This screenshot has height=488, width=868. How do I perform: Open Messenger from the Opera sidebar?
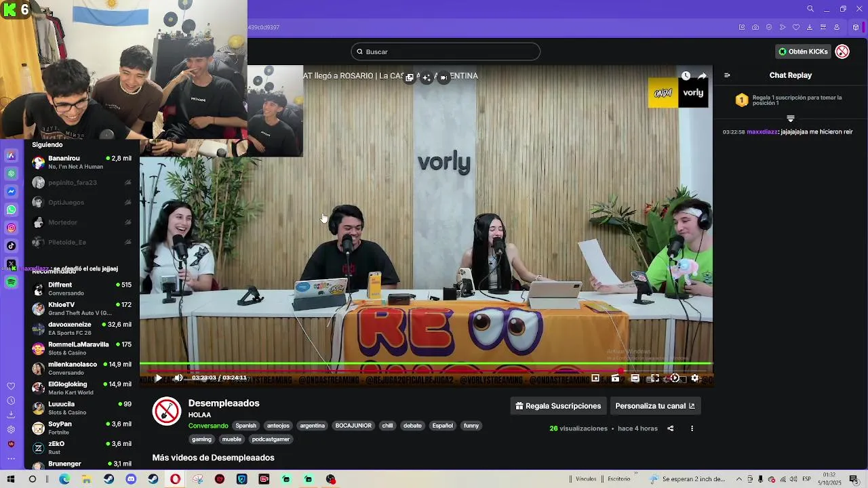[x=11, y=192]
